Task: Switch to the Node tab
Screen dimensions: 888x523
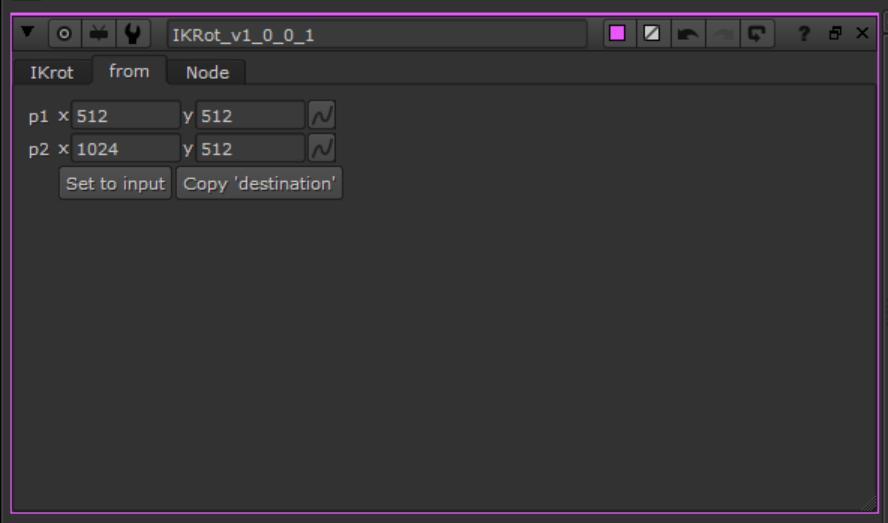Action: (x=207, y=73)
